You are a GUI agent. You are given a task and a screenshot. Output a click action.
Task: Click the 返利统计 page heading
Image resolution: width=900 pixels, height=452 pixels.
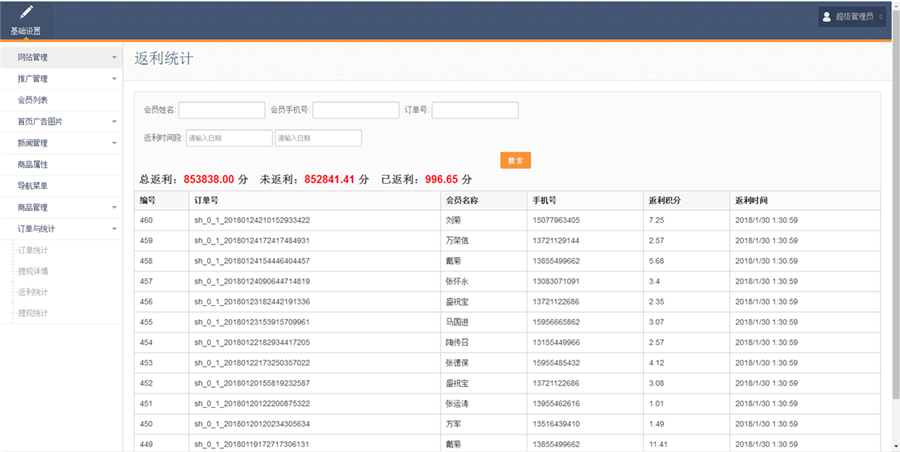[x=164, y=59]
